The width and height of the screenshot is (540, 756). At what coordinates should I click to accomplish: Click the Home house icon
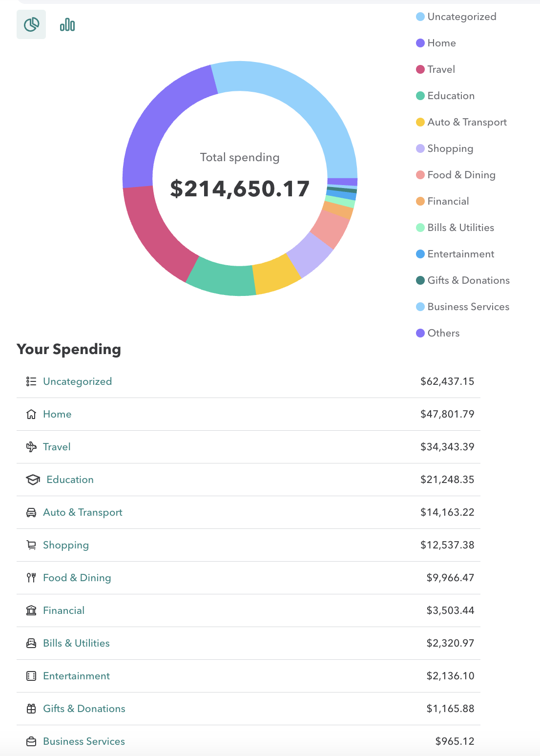pyautogui.click(x=31, y=414)
